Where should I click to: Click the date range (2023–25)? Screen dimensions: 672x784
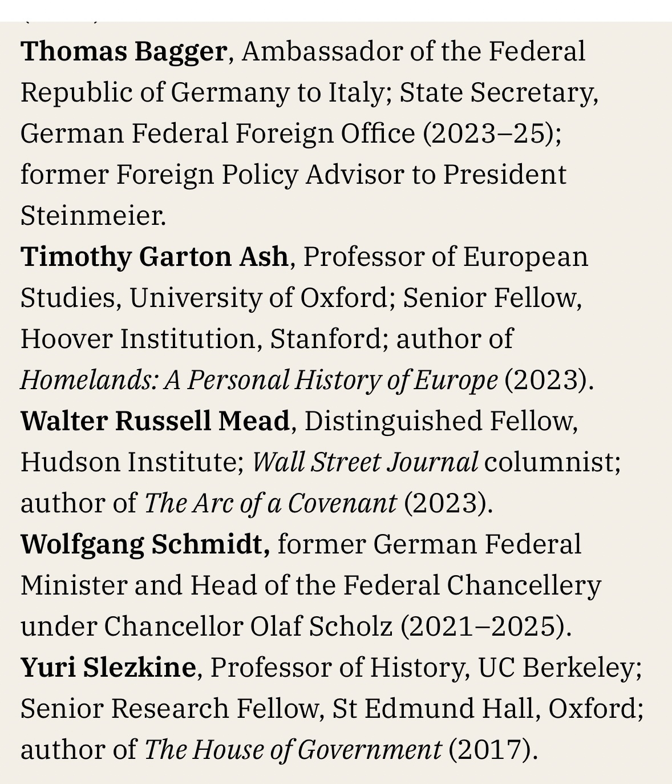[x=492, y=134]
